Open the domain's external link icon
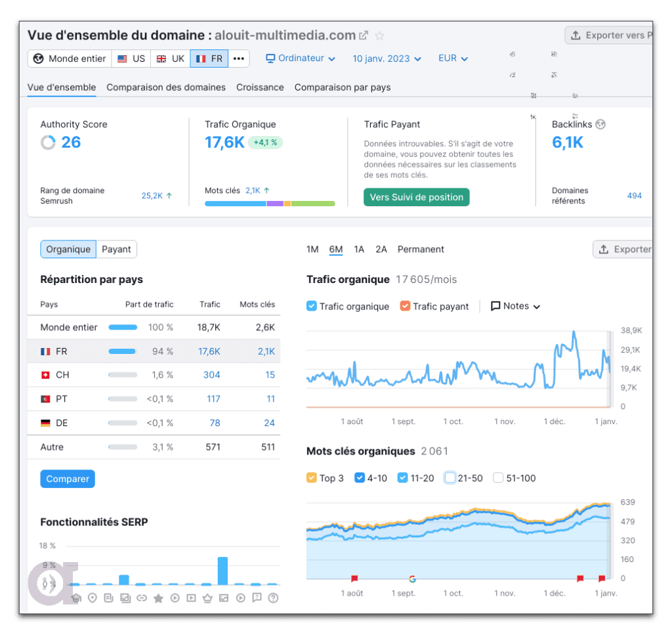 click(363, 35)
